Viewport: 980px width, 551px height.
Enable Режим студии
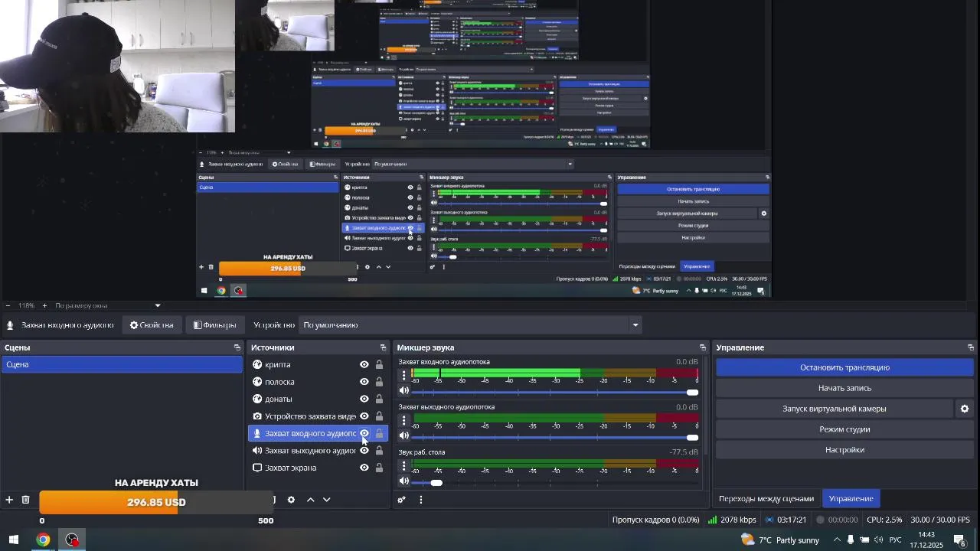coord(844,429)
